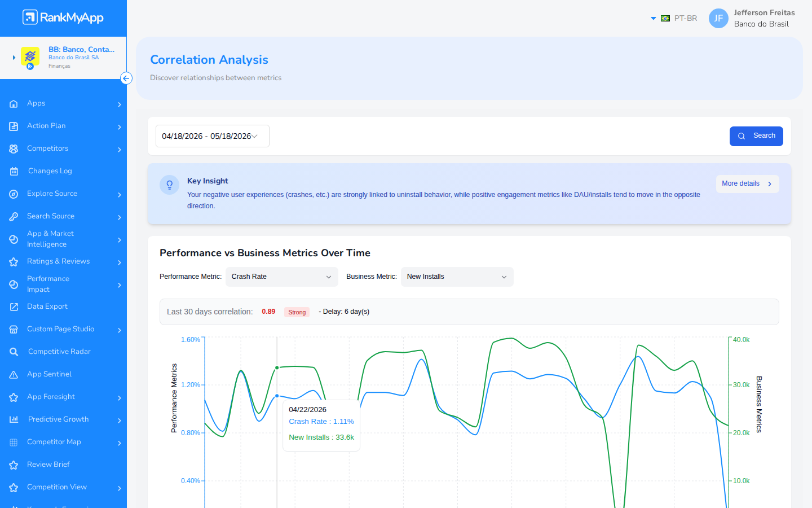Click the App Foresight star icon
812x508 pixels.
coord(14,397)
